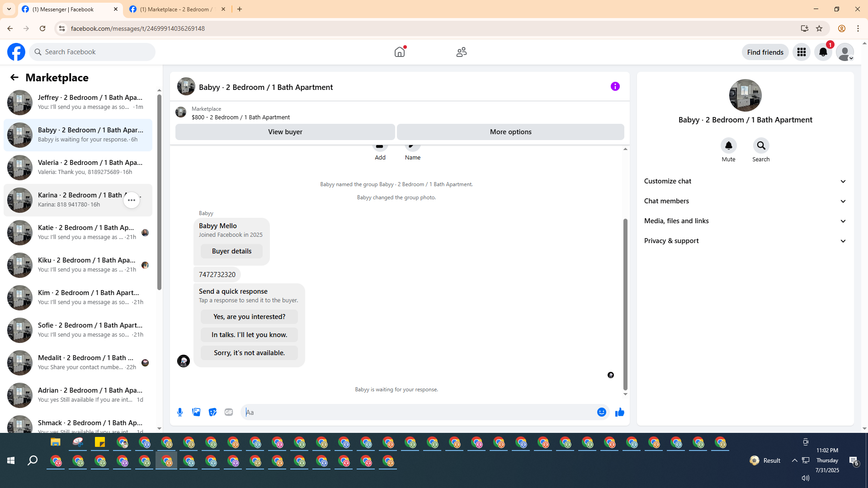Send a thumbs up like
This screenshot has width=868, height=488.
tap(619, 412)
